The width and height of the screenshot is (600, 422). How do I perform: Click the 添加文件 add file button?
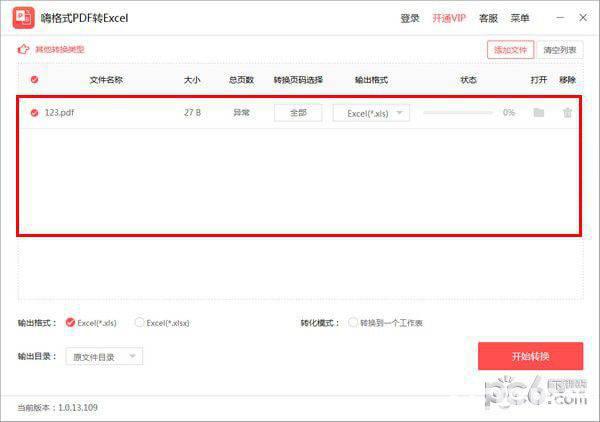coord(510,50)
